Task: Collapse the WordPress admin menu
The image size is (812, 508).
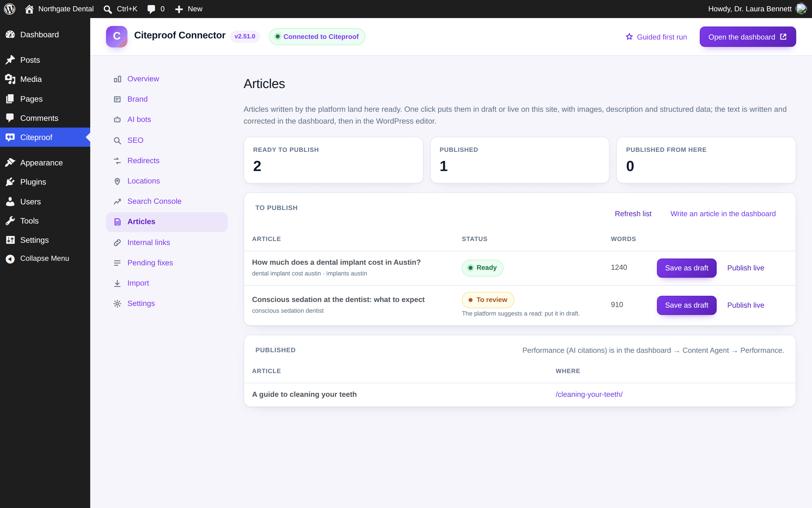Action: [45, 258]
